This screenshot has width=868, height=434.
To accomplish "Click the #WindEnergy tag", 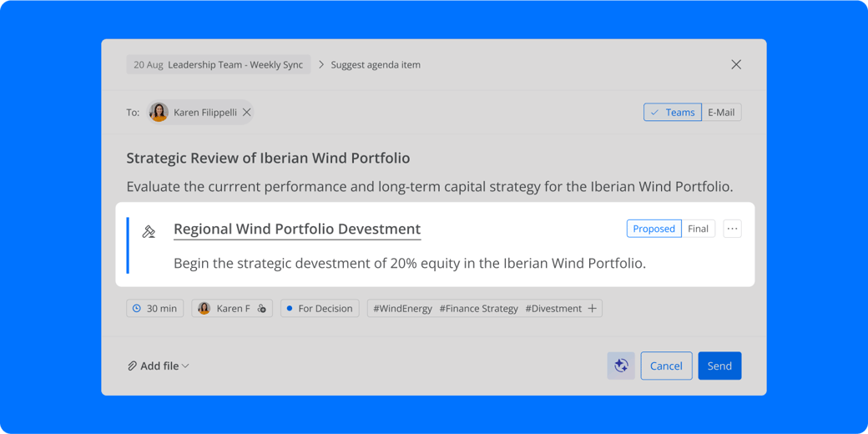I will 402,308.
